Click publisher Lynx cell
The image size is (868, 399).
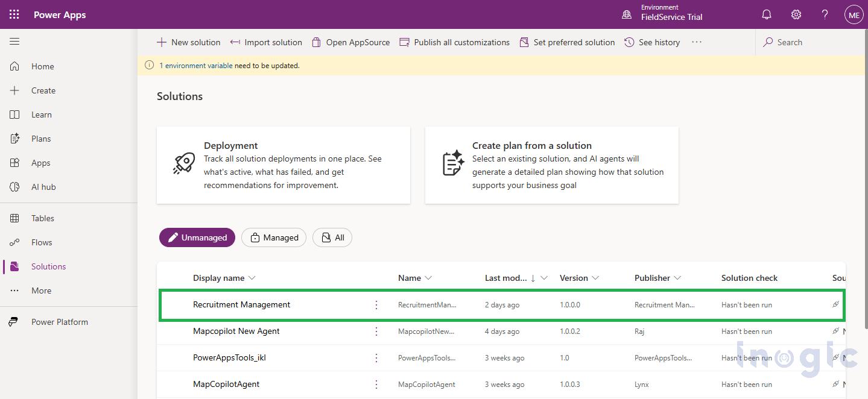[642, 385]
